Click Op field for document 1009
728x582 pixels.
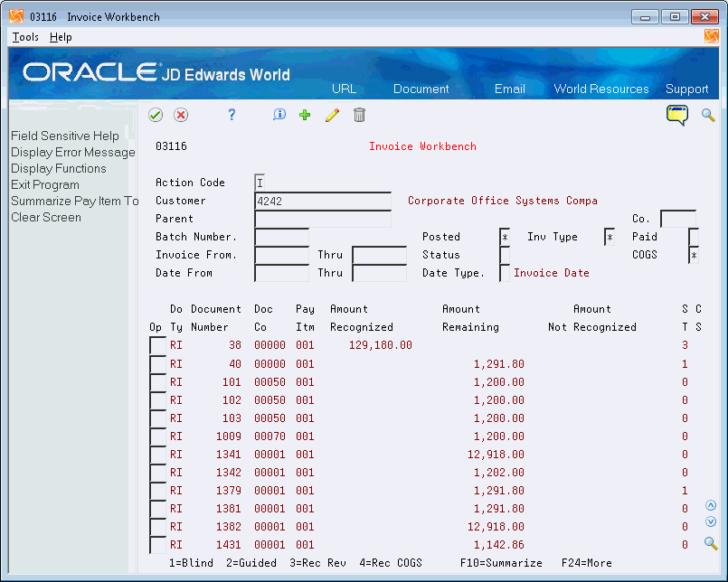click(158, 436)
